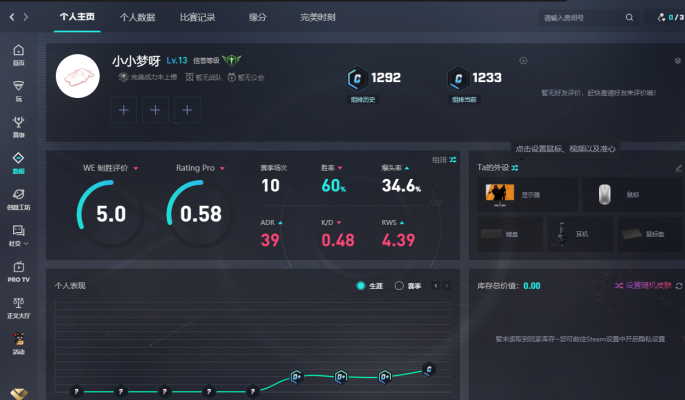The image size is (685, 400).
Task: Show previous chart page in 个人表现
Action: click(436, 286)
